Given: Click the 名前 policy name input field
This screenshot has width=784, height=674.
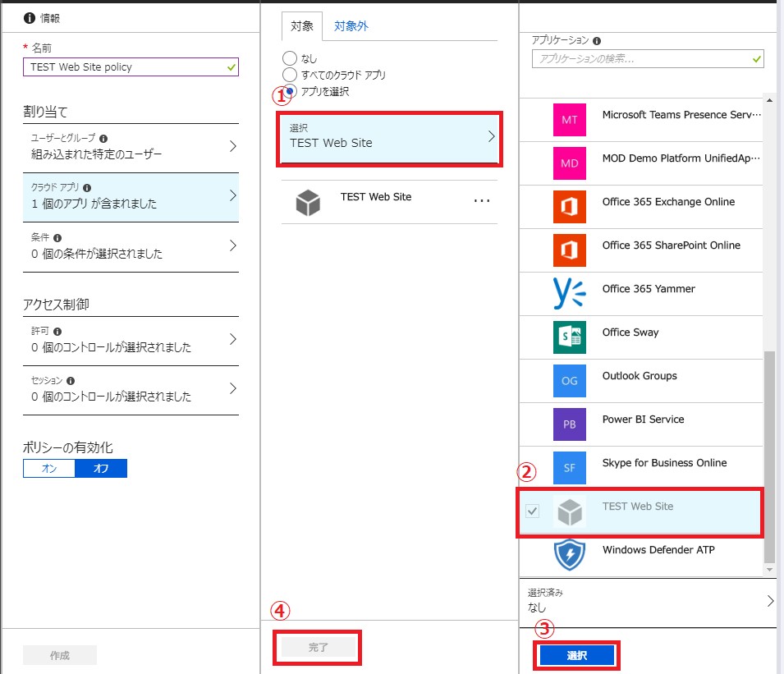Looking at the screenshot, I should pos(131,67).
